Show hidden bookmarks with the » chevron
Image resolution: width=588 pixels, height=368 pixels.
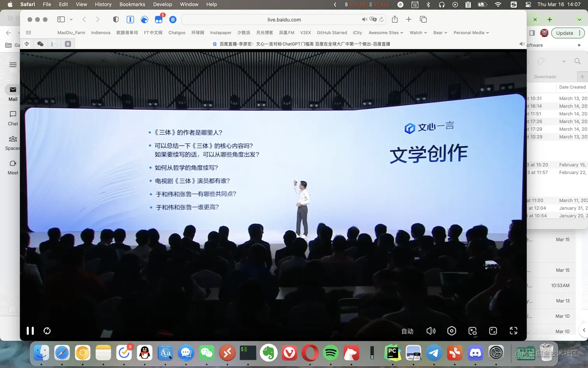pyautogui.click(x=579, y=45)
